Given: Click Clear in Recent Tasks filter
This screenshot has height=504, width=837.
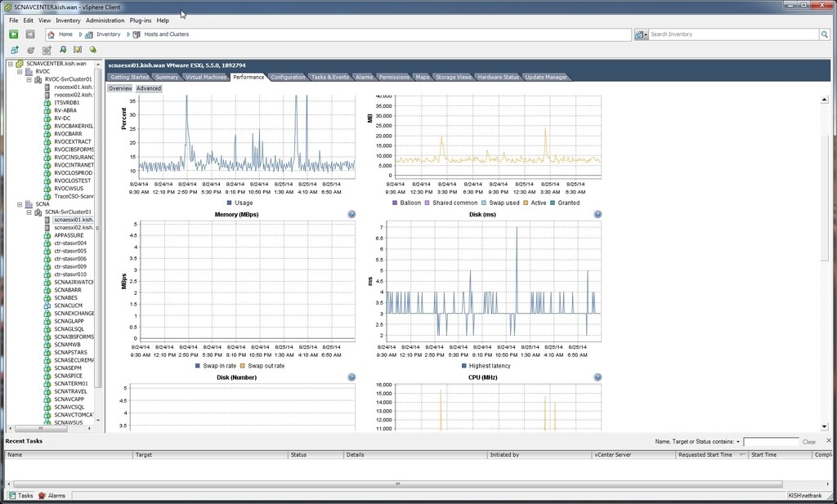Looking at the screenshot, I should tap(809, 441).
